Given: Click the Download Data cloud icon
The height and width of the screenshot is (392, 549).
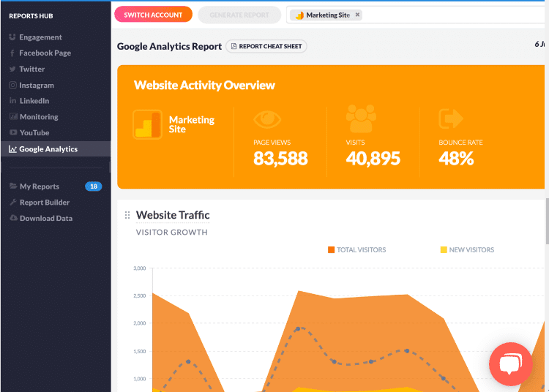Looking at the screenshot, I should tap(13, 218).
